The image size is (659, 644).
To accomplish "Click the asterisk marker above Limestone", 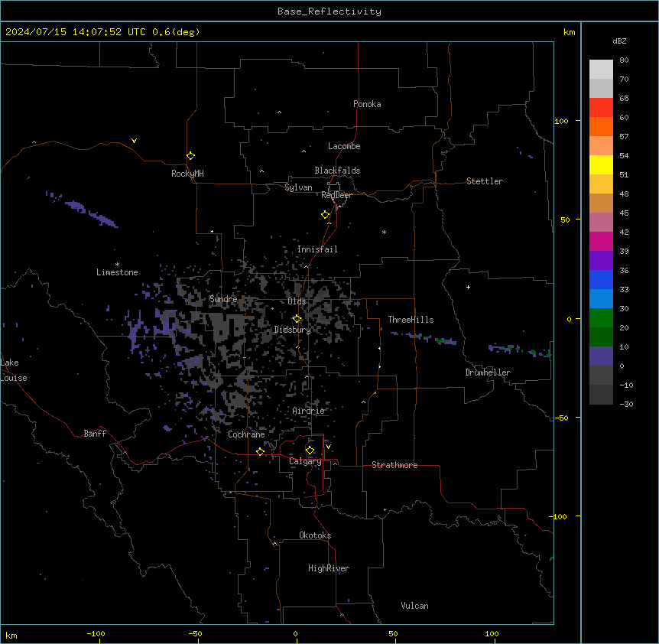I will click(117, 265).
